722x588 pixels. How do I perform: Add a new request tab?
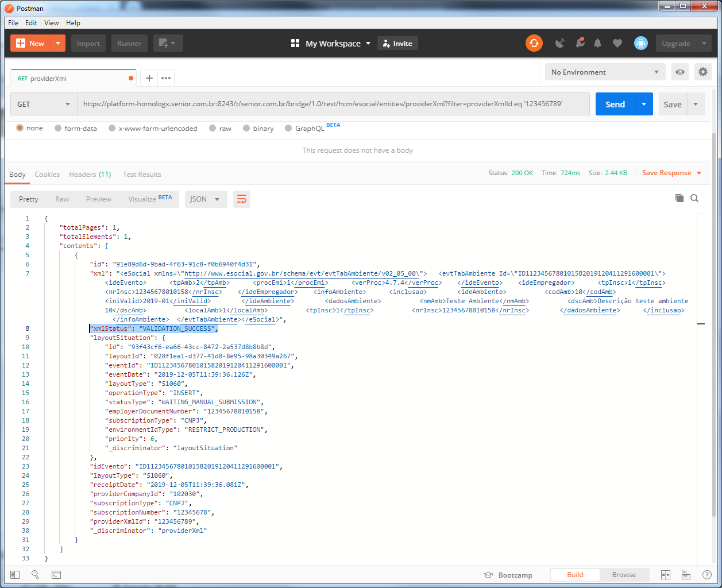point(149,78)
